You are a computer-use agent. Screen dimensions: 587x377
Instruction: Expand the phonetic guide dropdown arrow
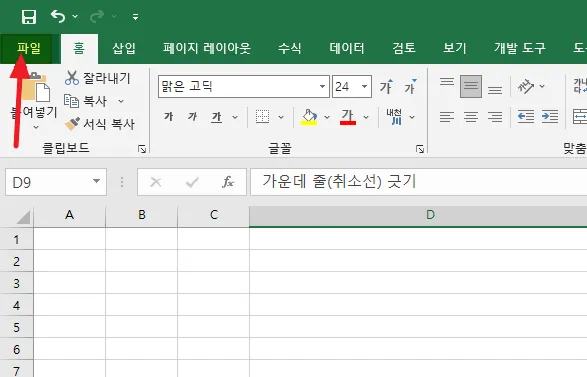[412, 118]
